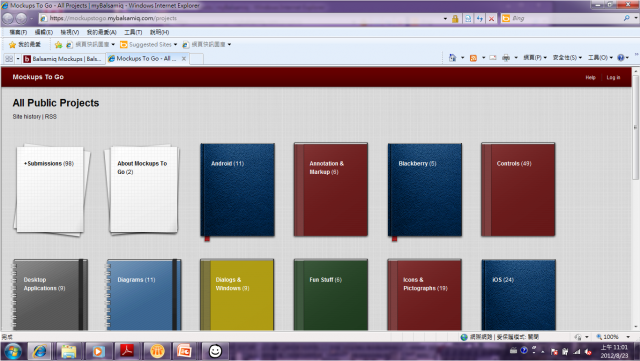Screen dimensions: 640x361
Task: Open the fifth menu bar item (T)
Action: 133,32
